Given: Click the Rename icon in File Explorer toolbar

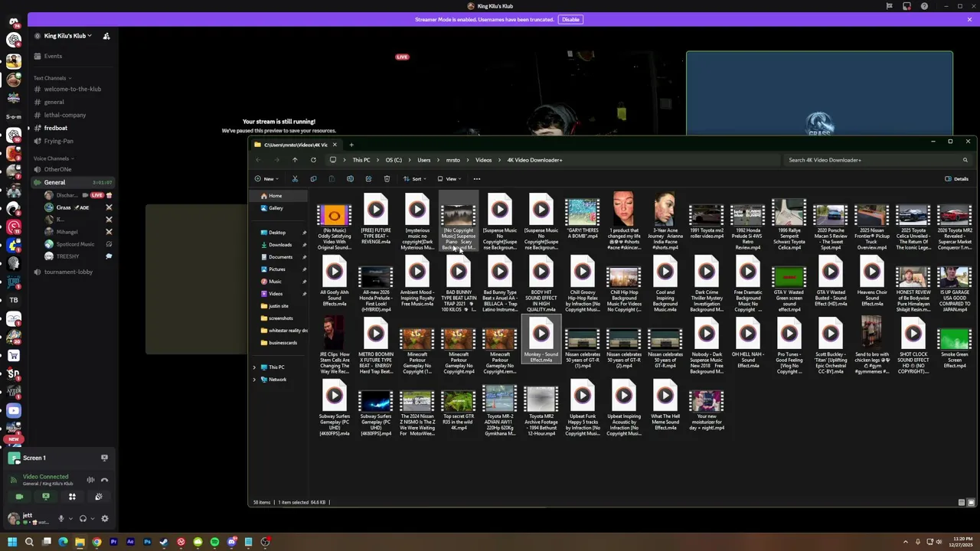Looking at the screenshot, I should pyautogui.click(x=350, y=178).
